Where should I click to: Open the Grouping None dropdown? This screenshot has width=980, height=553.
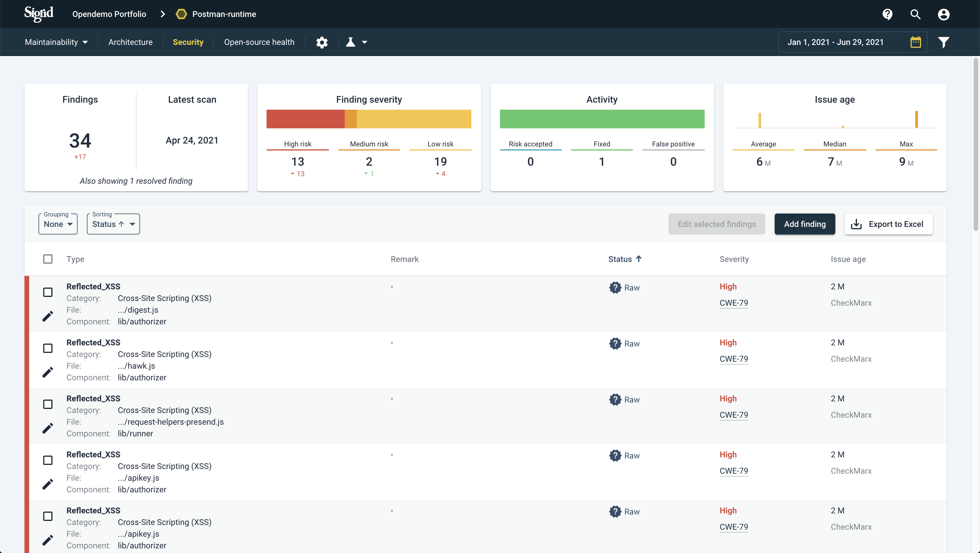(x=58, y=224)
